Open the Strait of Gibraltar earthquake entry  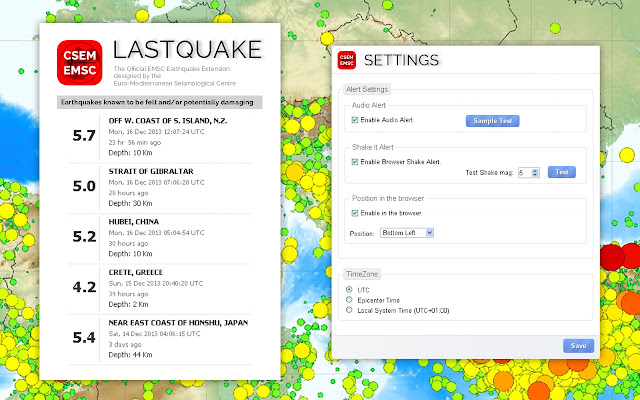pos(160,188)
